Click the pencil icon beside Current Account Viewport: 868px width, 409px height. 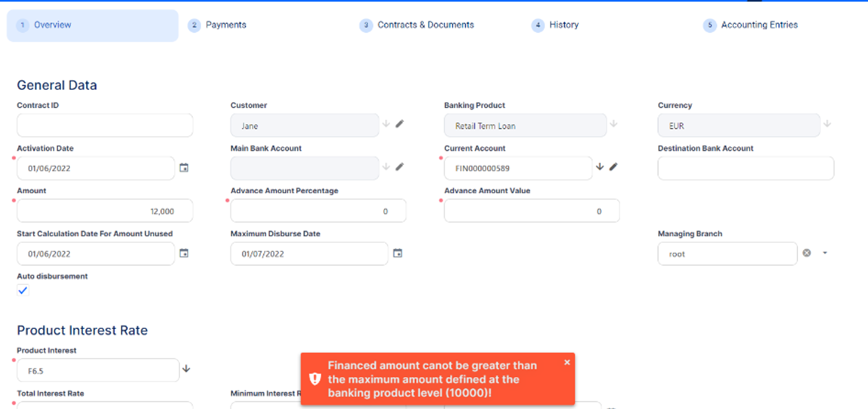click(x=613, y=167)
